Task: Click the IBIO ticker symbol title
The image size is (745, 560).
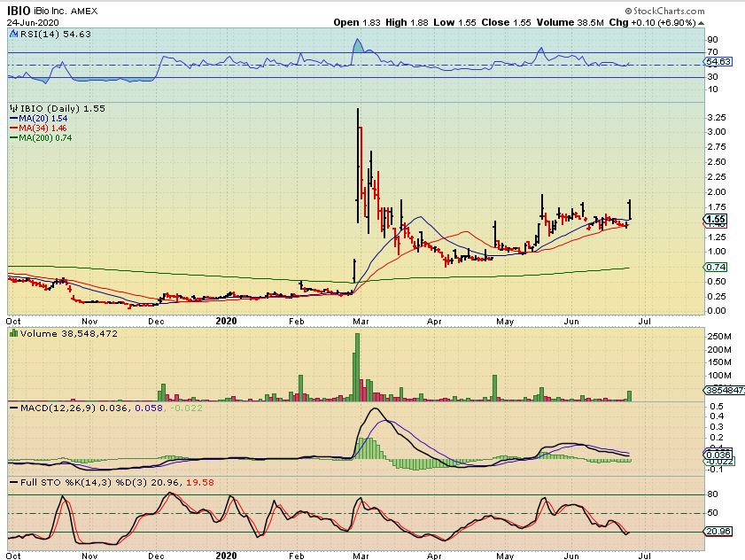Action: click(19, 11)
